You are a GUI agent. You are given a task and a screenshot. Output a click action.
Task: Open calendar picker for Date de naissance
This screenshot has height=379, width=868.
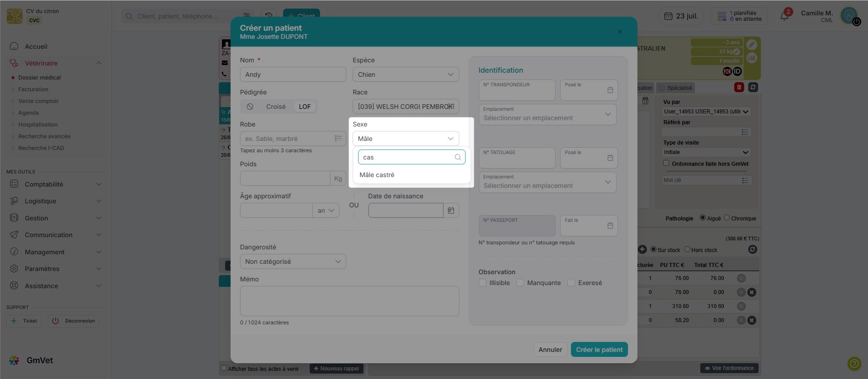tap(451, 211)
